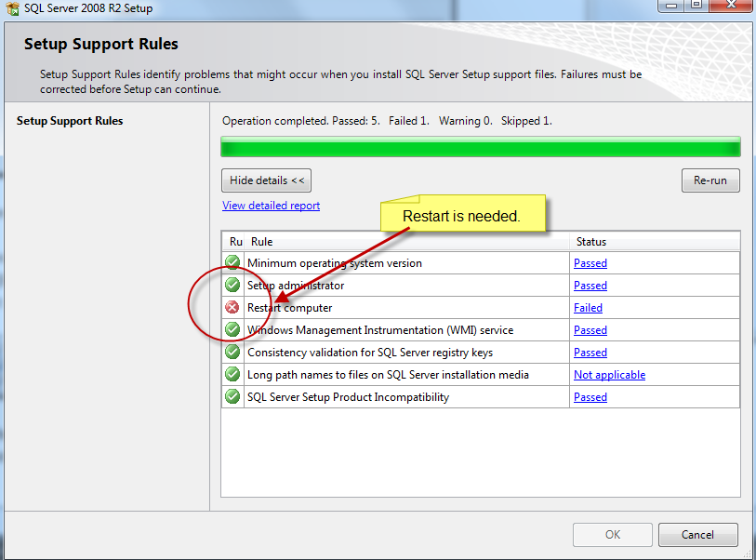
Task: Select Setup Support Rules in the left pane
Action: click(70, 121)
